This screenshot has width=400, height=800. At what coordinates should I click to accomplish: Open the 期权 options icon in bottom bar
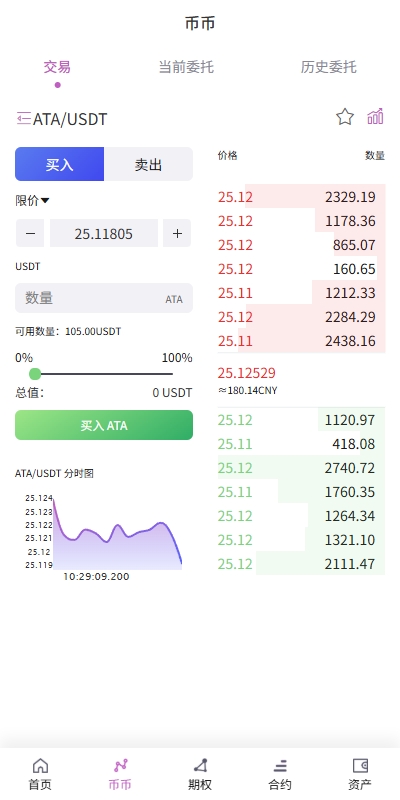200,765
